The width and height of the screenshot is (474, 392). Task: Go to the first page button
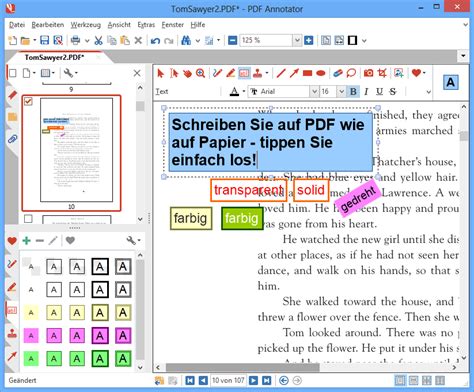pyautogui.click(x=190, y=380)
